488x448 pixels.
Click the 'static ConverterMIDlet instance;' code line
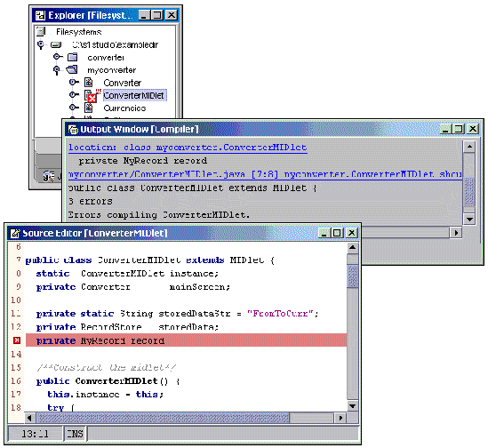pyautogui.click(x=128, y=274)
